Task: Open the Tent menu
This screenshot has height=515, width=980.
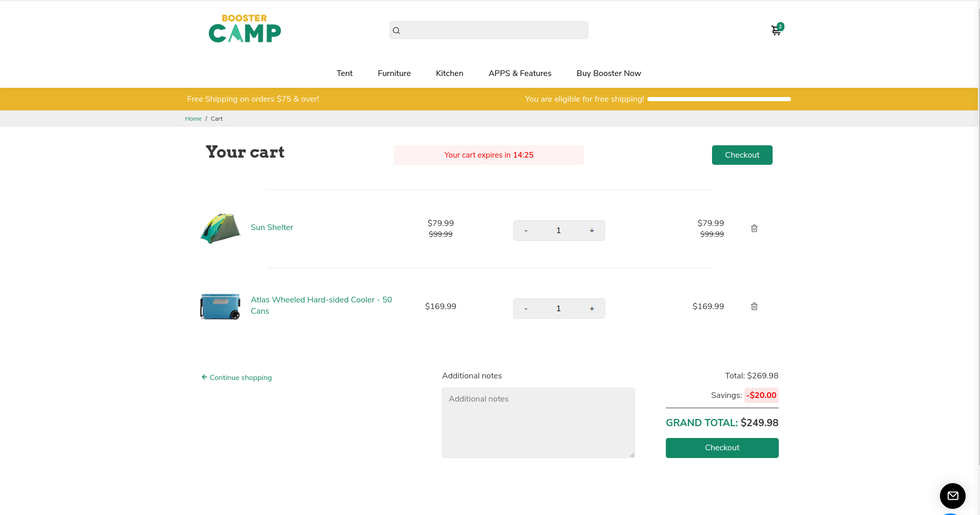Action: click(x=344, y=73)
